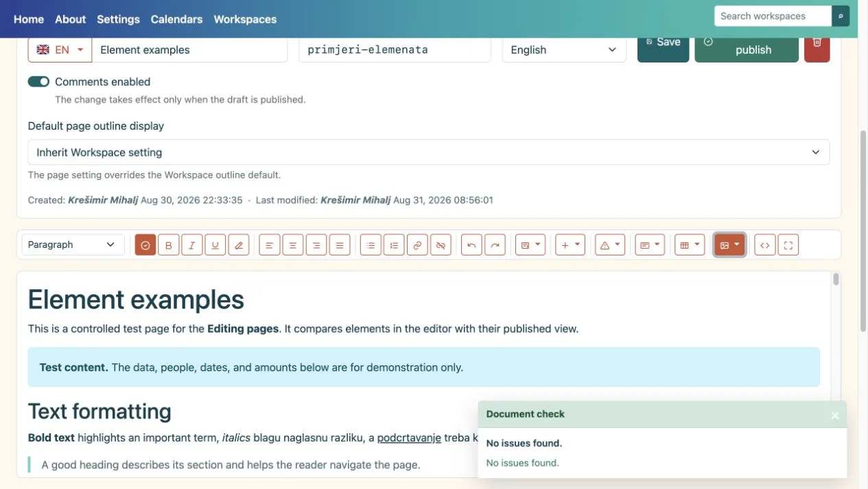Open the warning alert block dropdown
This screenshot has height=489, width=868.
pyautogui.click(x=610, y=245)
